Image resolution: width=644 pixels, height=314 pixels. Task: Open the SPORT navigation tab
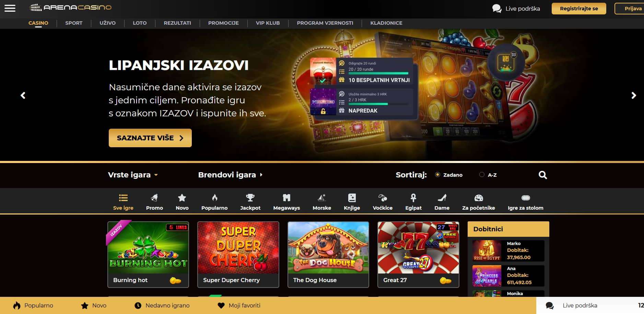pos(74,23)
